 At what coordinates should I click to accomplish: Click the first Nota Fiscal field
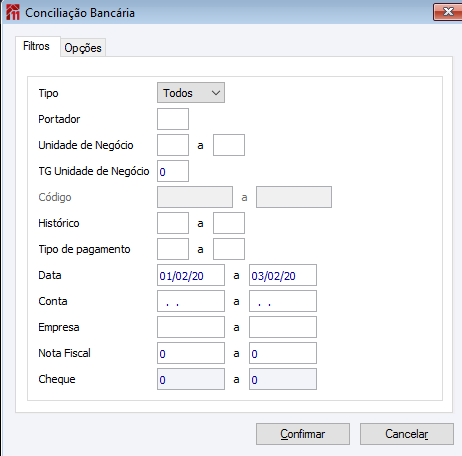(191, 353)
